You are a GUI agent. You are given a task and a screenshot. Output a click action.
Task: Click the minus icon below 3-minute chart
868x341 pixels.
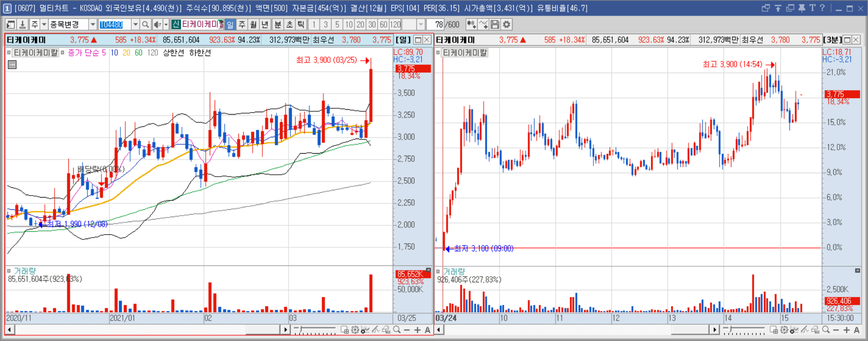[x=836, y=330]
